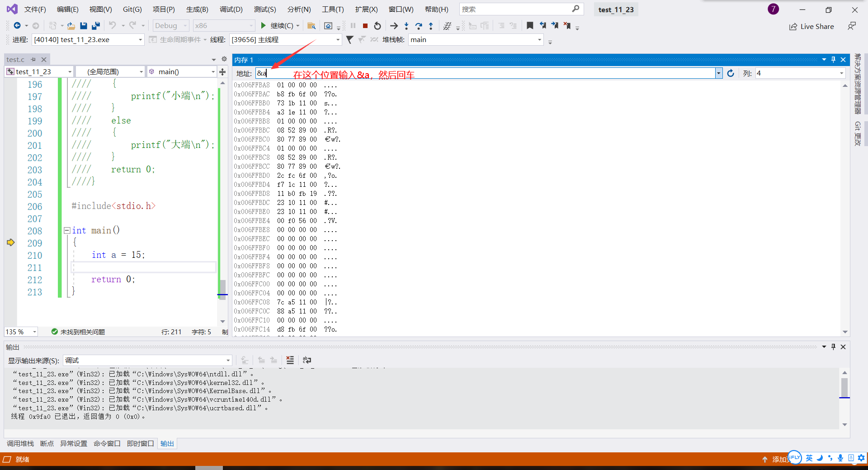868x470 pixels.
Task: Step over the current statement
Action: (x=419, y=26)
